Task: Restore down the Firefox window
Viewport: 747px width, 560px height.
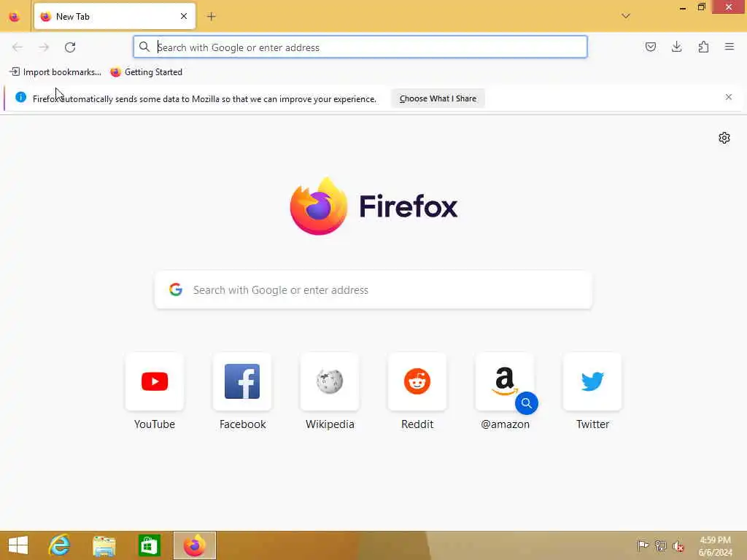Action: point(701,7)
